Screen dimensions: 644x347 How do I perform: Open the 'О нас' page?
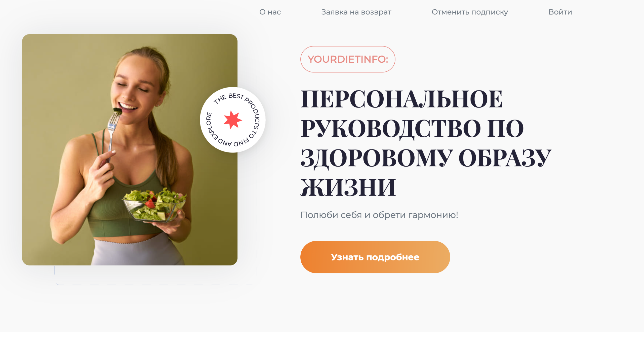(270, 12)
